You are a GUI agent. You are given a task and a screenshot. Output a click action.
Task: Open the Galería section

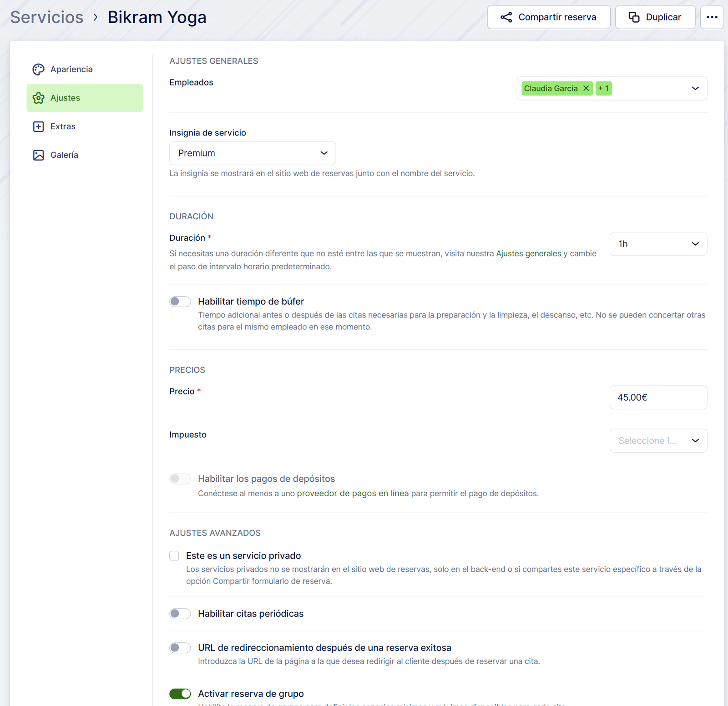64,155
